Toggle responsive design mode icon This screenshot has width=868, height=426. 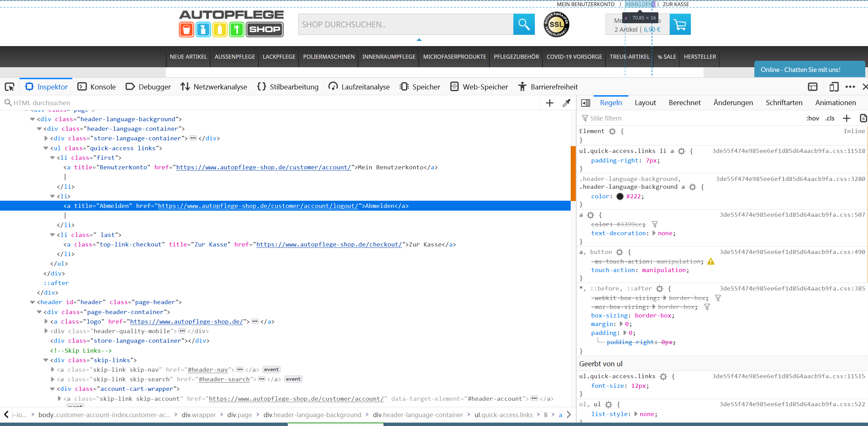(834, 87)
